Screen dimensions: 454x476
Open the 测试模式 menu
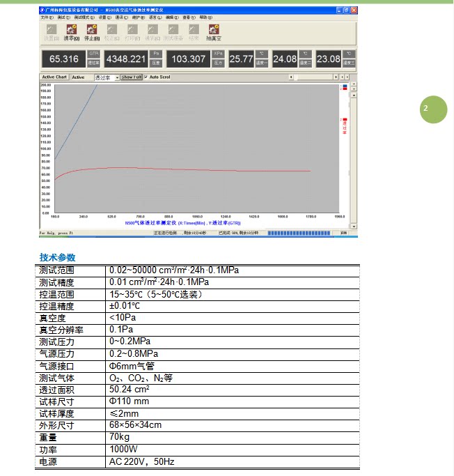(x=85, y=17)
